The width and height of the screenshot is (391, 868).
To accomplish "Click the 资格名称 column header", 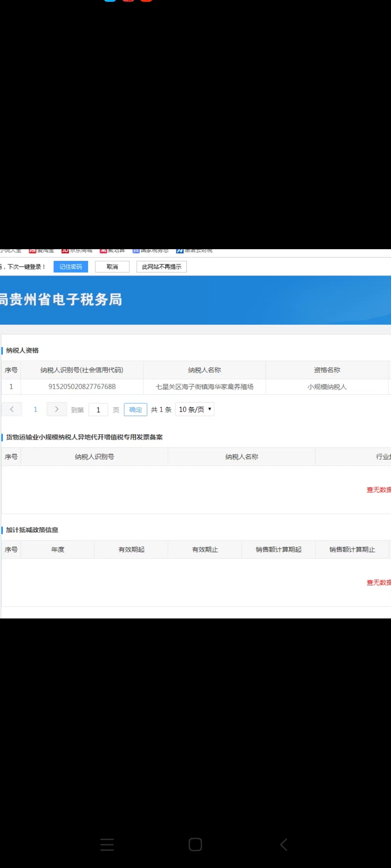I will click(327, 370).
